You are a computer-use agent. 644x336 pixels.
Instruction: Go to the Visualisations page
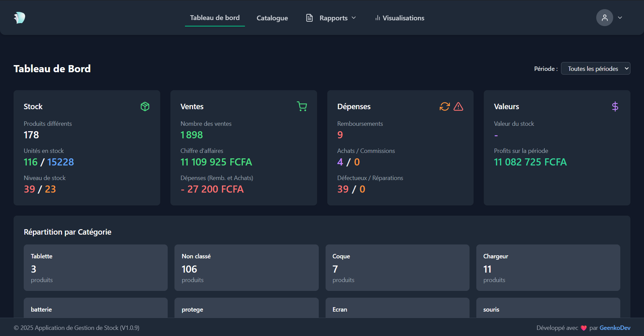click(x=403, y=18)
